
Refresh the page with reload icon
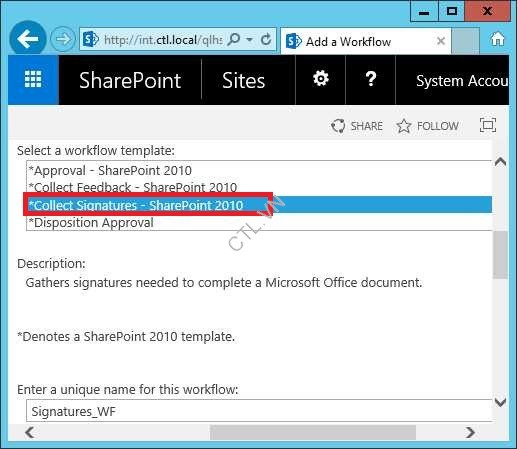[266, 39]
